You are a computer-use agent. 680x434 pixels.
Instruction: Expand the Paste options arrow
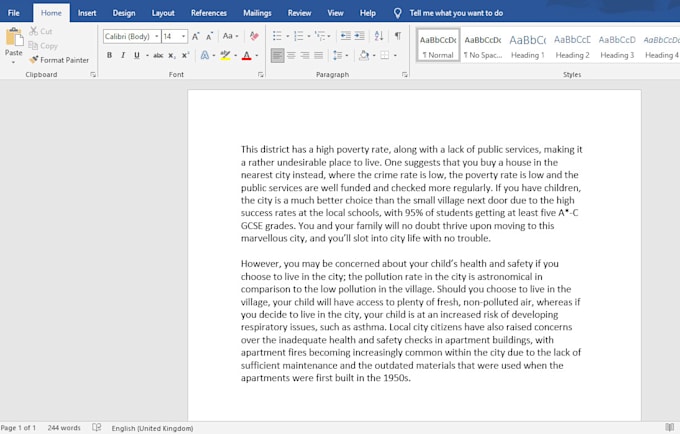pos(13,62)
